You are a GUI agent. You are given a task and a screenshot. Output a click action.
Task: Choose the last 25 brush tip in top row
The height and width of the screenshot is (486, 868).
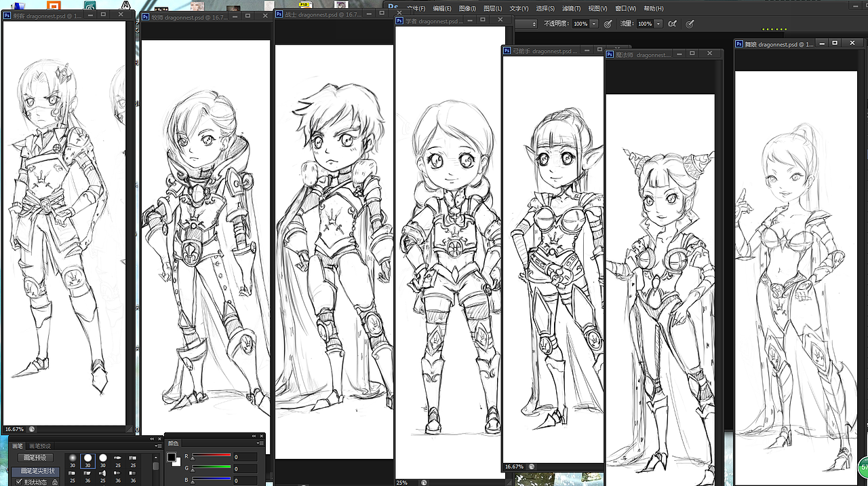133,461
